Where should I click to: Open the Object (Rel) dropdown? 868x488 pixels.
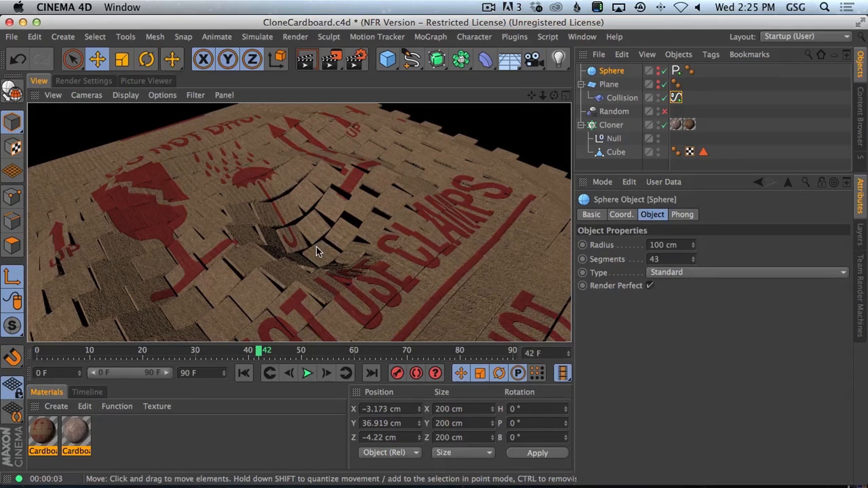[390, 453]
